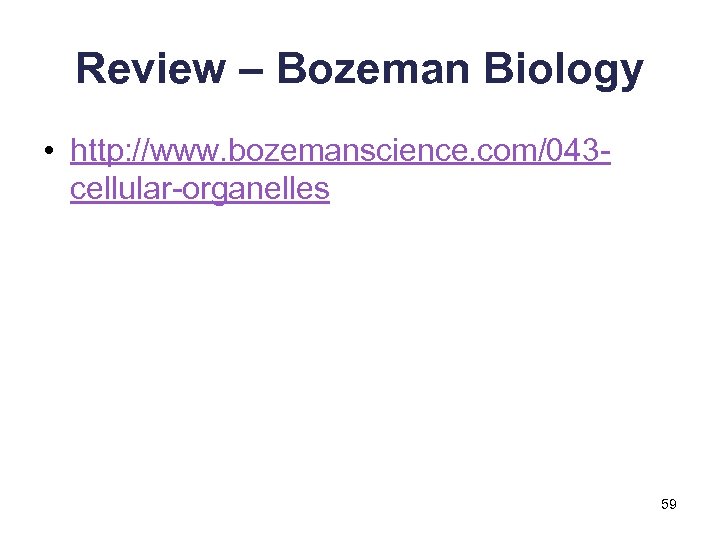Click the dash in the slide title

[250, 69]
